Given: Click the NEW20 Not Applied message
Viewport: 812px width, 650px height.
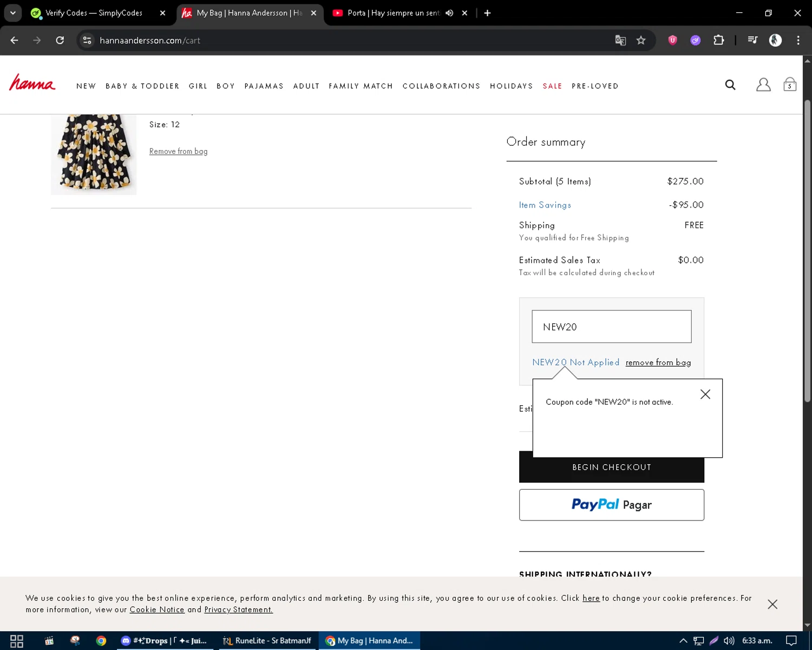Looking at the screenshot, I should coord(575,362).
